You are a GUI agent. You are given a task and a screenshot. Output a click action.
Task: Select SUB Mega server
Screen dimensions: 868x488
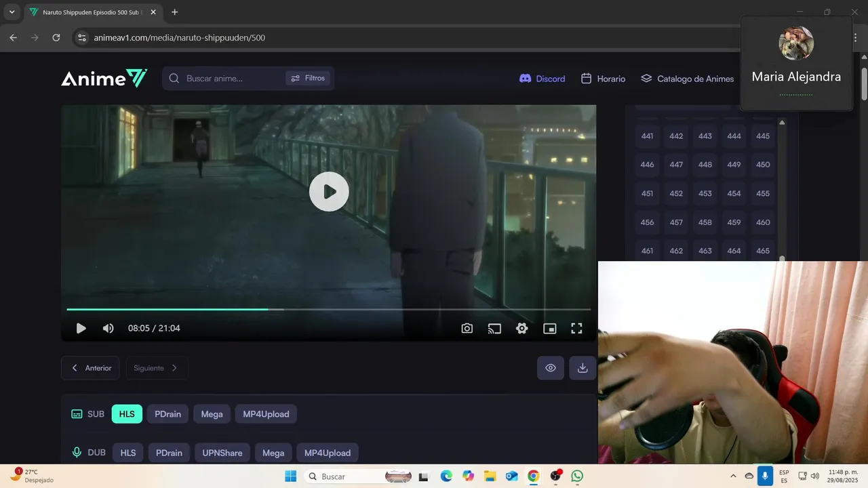tap(212, 414)
